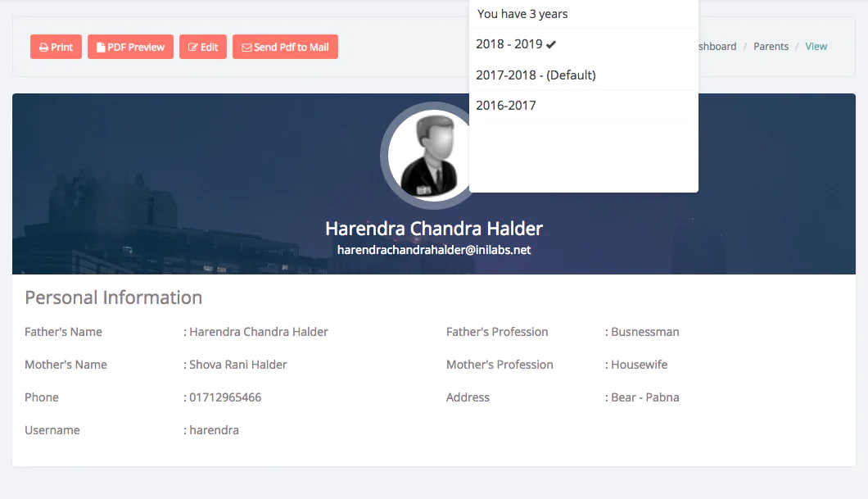Click the Username label
Image resolution: width=868 pixels, height=499 pixels.
click(52, 430)
